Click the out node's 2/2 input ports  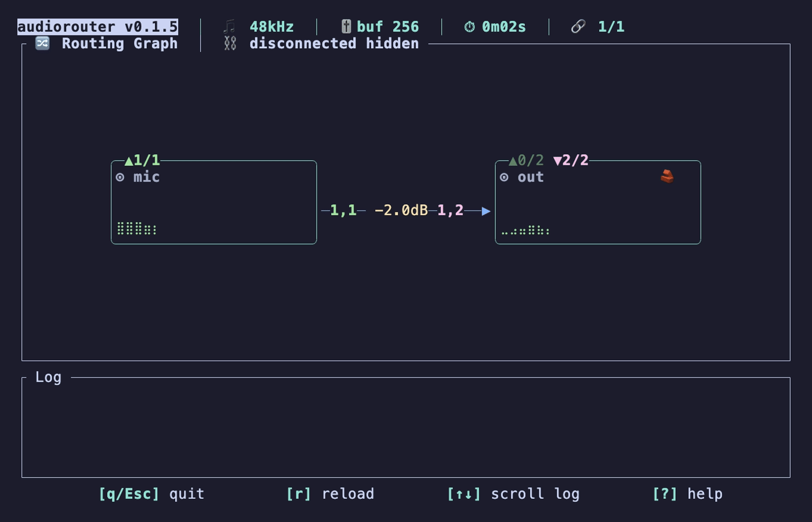(571, 160)
